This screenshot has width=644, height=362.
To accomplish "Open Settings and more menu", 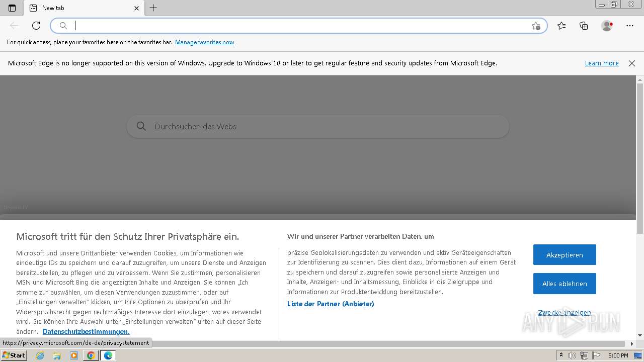I will pos(630,26).
